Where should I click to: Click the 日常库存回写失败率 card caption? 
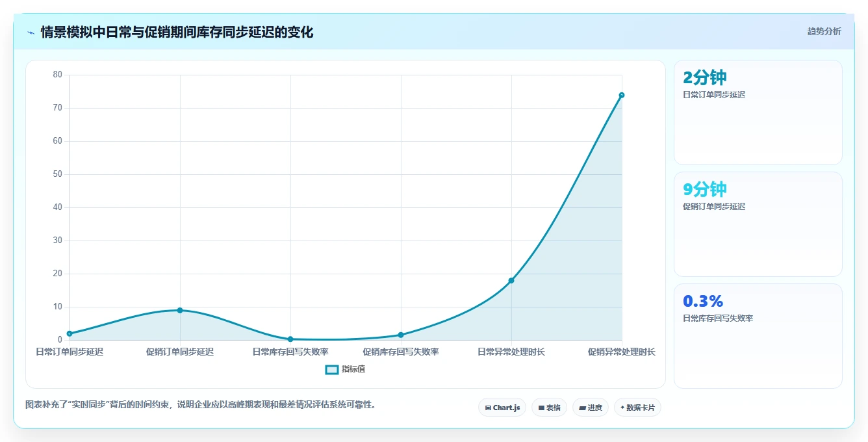click(x=718, y=318)
